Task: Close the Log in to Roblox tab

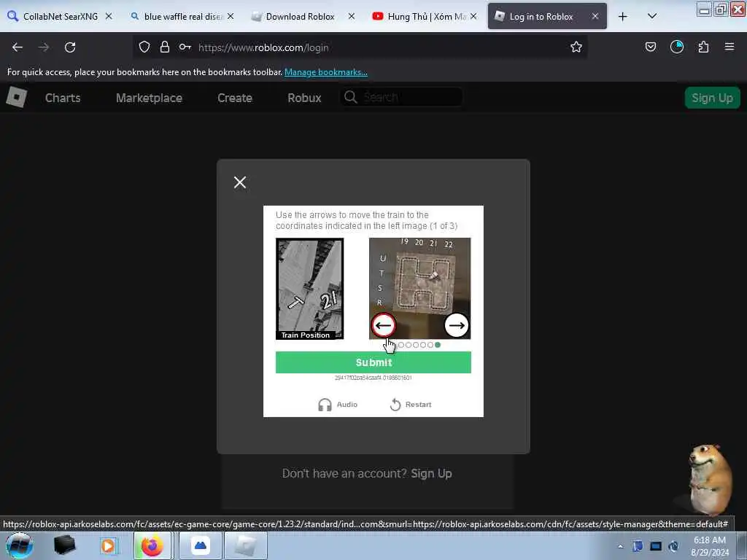Action: click(595, 16)
